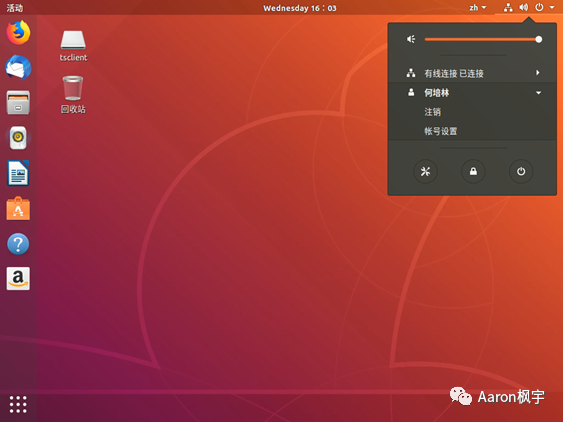563x422 pixels.
Task: Click the speaker icon beside volume slider
Action: click(411, 39)
